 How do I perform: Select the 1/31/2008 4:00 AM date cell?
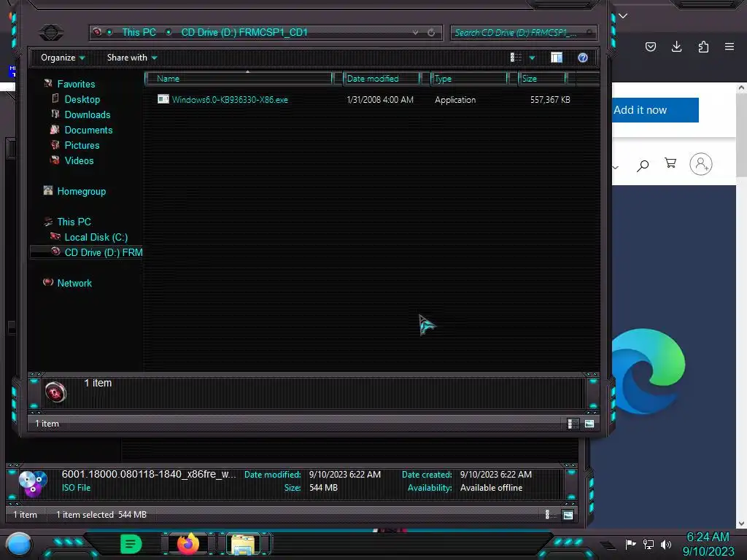(380, 99)
